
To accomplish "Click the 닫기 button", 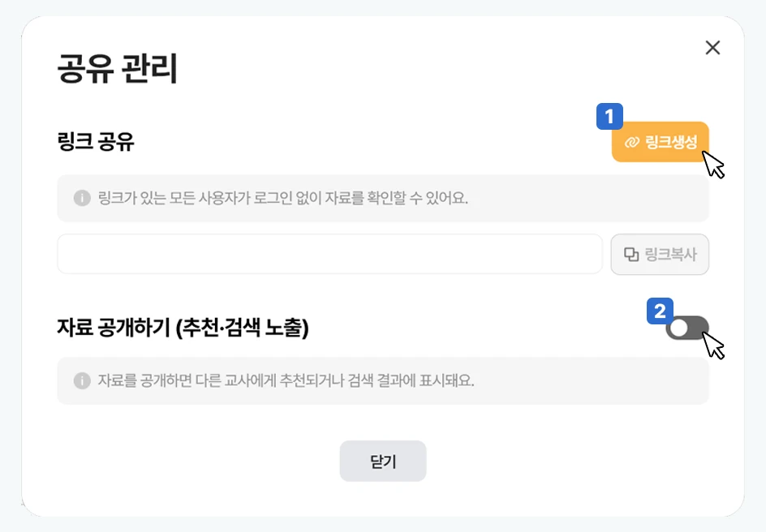I will click(382, 461).
